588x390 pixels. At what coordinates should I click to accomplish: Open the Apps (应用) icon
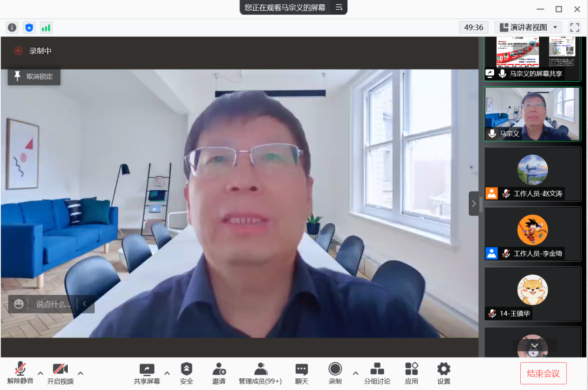pyautogui.click(x=411, y=373)
